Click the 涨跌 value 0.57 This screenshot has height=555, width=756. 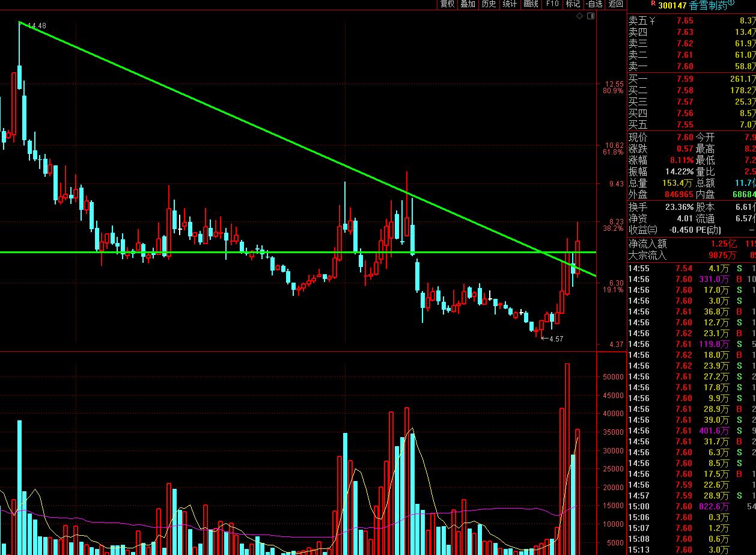pyautogui.click(x=685, y=149)
